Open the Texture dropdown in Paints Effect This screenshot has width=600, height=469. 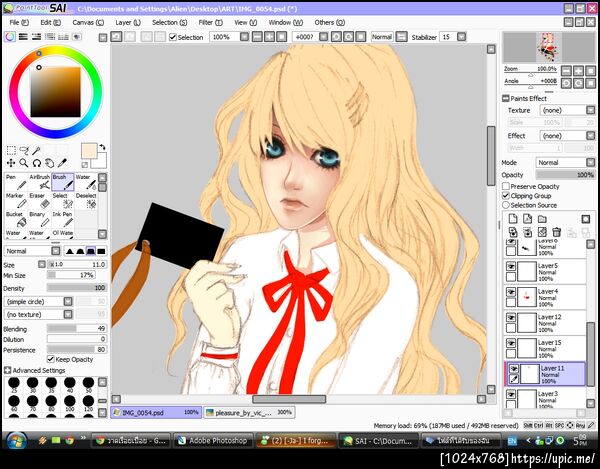567,110
